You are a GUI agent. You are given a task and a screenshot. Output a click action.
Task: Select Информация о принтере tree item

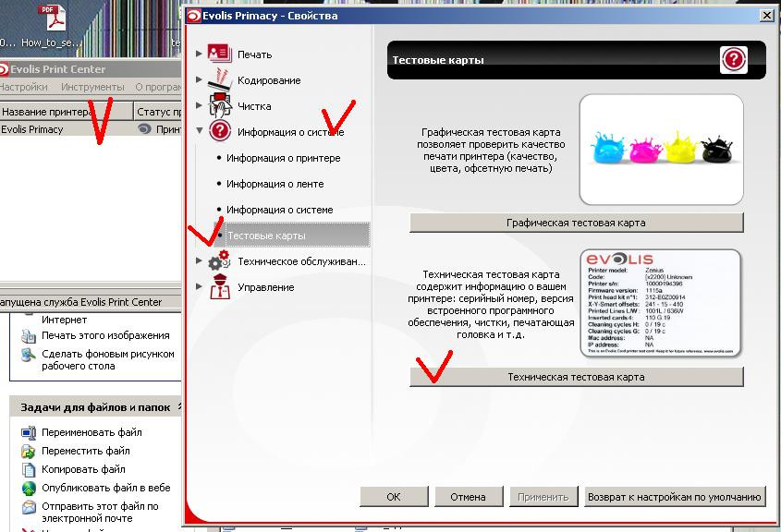tap(284, 158)
